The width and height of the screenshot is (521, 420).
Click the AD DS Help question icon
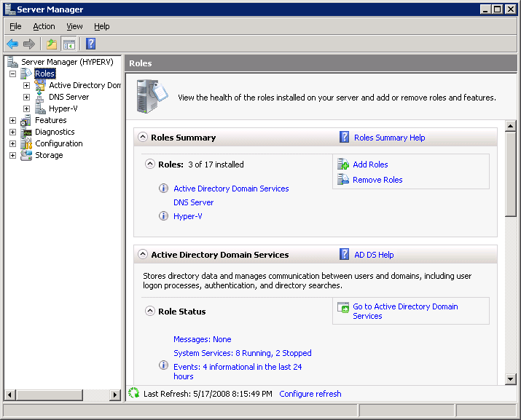tap(344, 254)
